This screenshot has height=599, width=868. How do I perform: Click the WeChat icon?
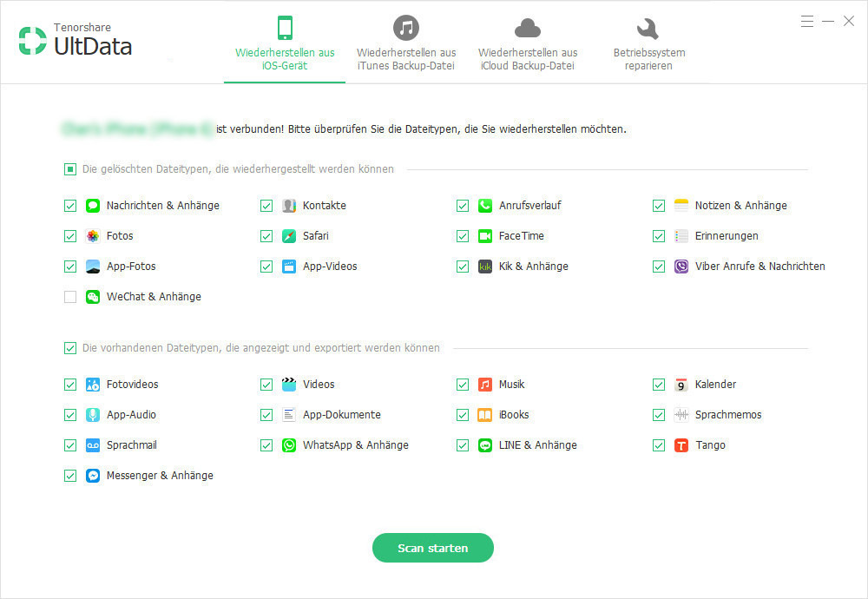point(93,297)
